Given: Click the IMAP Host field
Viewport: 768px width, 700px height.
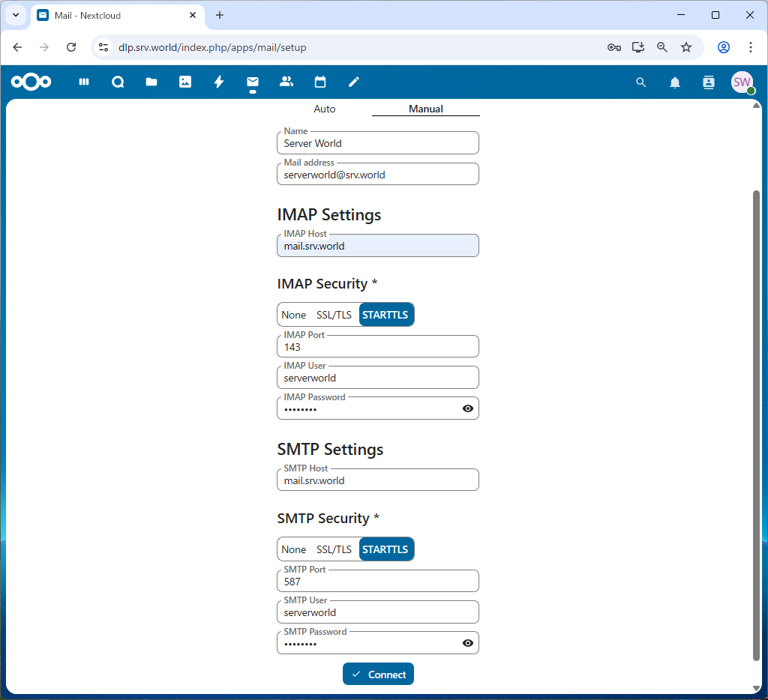Looking at the screenshot, I should tap(378, 246).
